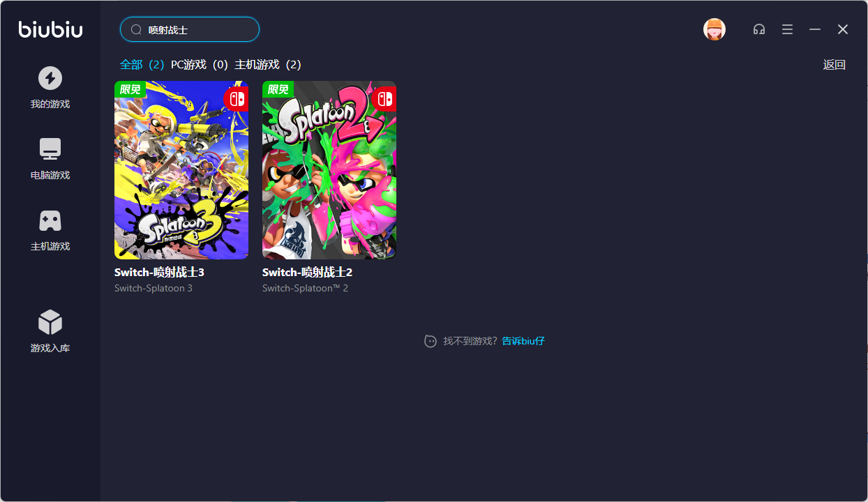Open the Splatoon 2 cover thumbnail
The height and width of the screenshot is (502, 868).
pos(329,170)
